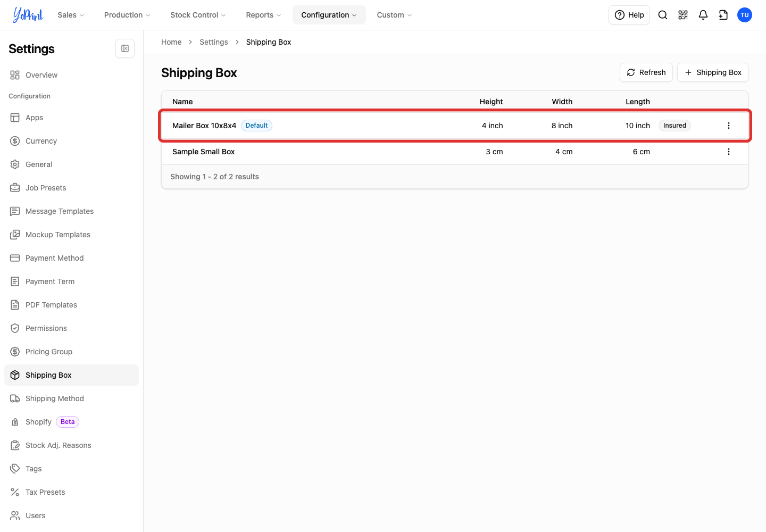This screenshot has height=532, width=766.
Task: Go to Settings breadcrumb link
Action: (x=214, y=42)
